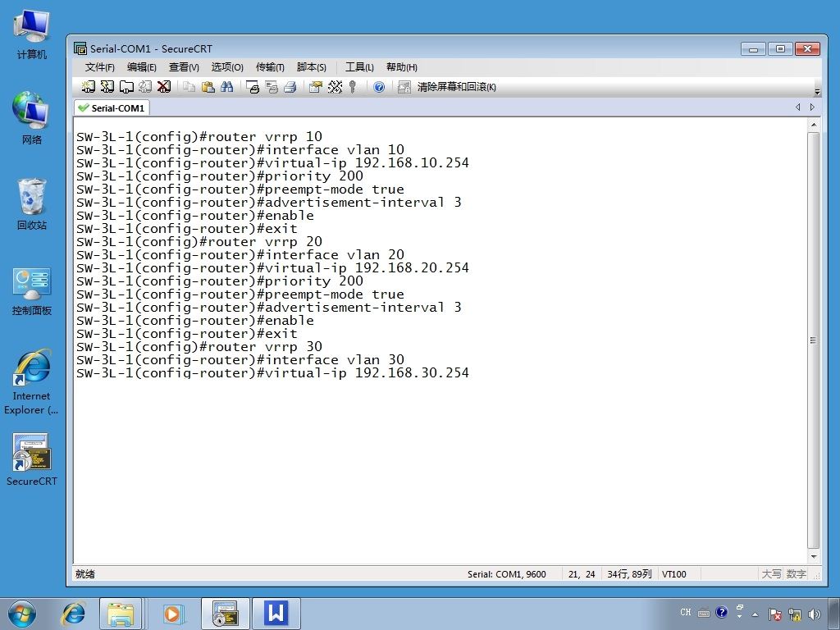Click the grayed Reconnect toolbar icon
This screenshot has width=840, height=630.
tap(145, 87)
